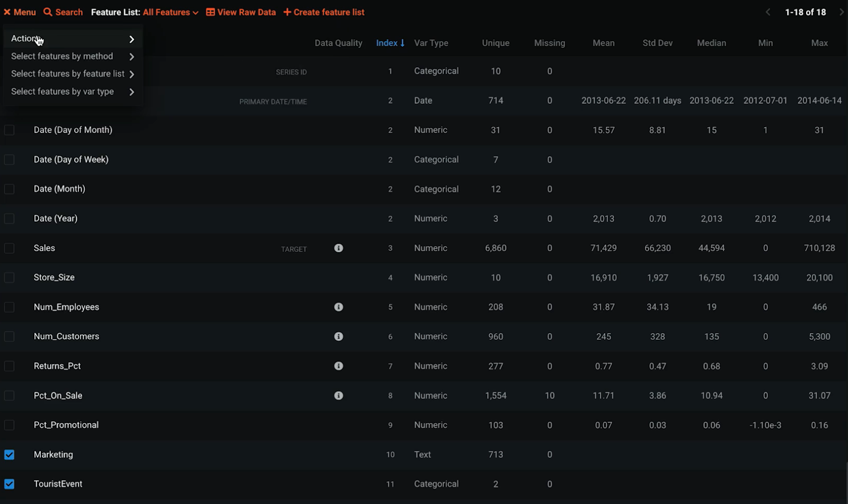Screen dimensions: 848x504
Task: Open the Num_Customers data quality info icon
Action: click(x=339, y=337)
